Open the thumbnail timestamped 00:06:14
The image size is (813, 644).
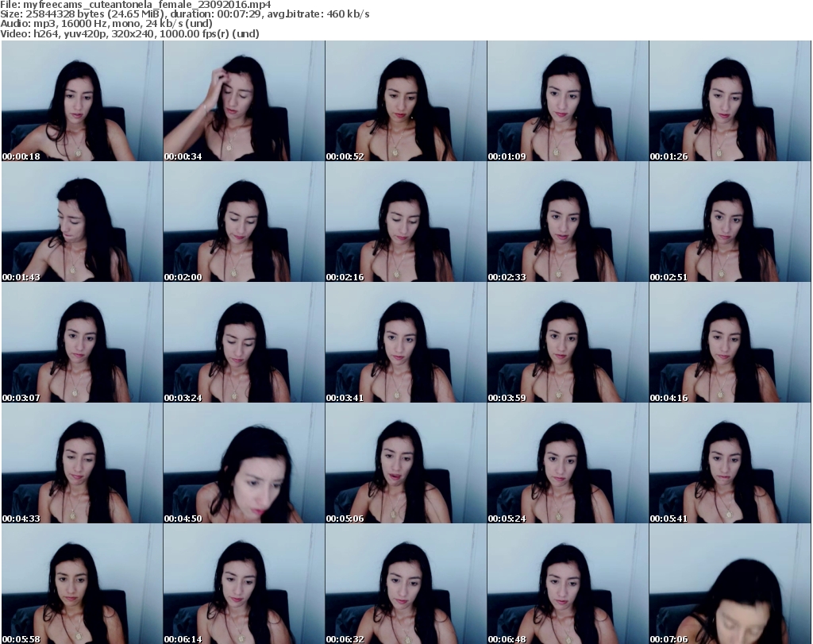[x=244, y=584]
